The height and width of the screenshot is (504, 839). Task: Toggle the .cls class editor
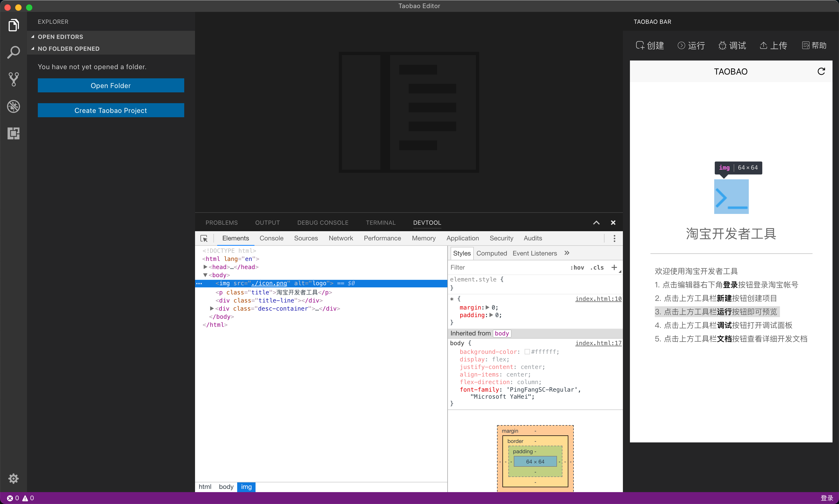[x=597, y=268]
